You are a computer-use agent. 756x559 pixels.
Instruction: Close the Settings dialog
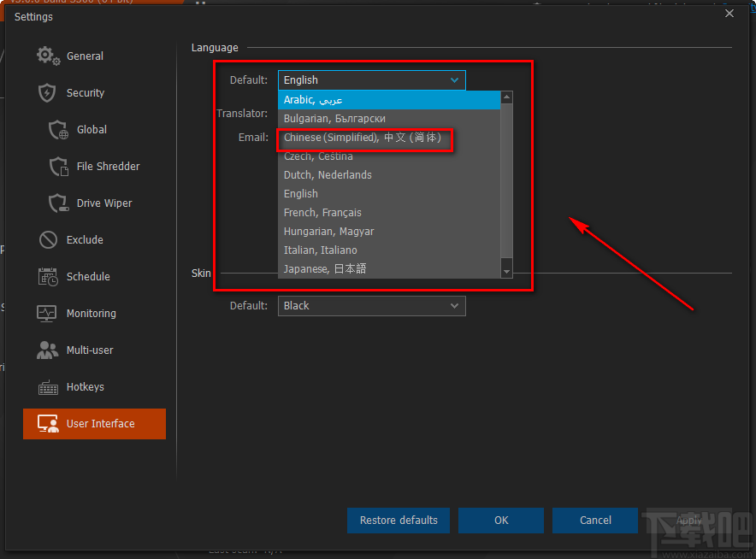(729, 14)
